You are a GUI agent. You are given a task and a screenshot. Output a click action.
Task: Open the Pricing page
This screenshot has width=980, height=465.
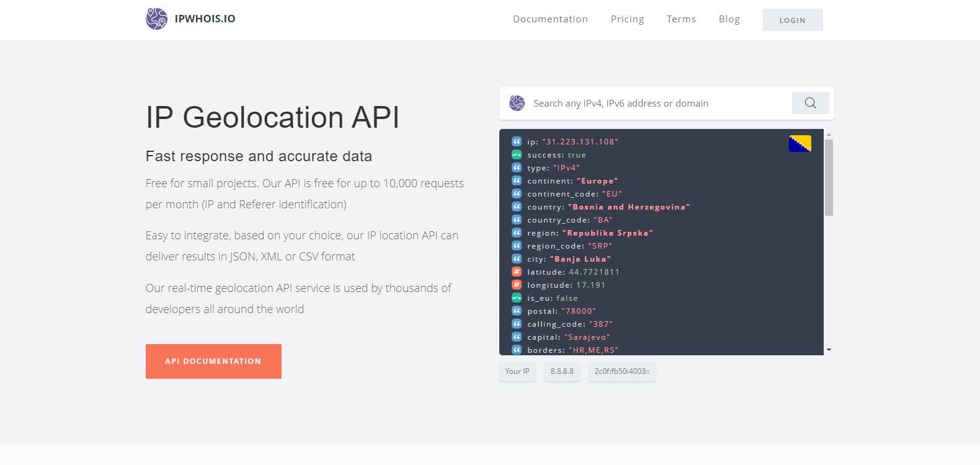point(627,19)
